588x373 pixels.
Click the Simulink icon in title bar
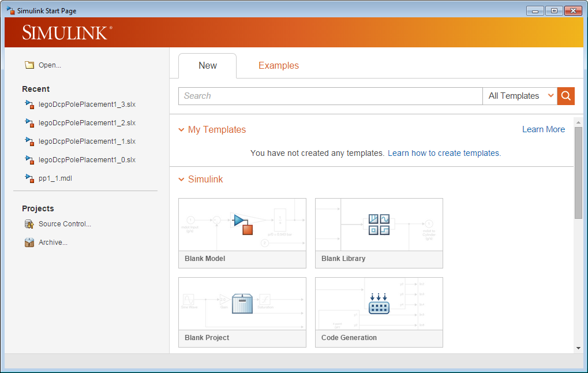point(10,10)
